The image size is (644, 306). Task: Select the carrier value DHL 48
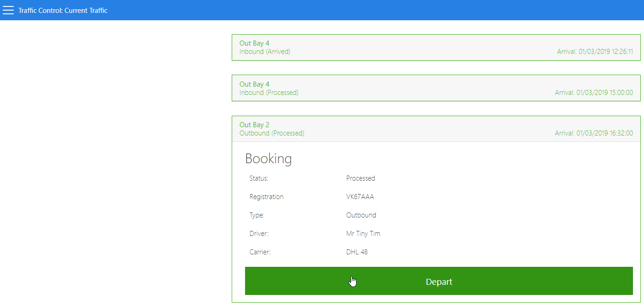(357, 252)
